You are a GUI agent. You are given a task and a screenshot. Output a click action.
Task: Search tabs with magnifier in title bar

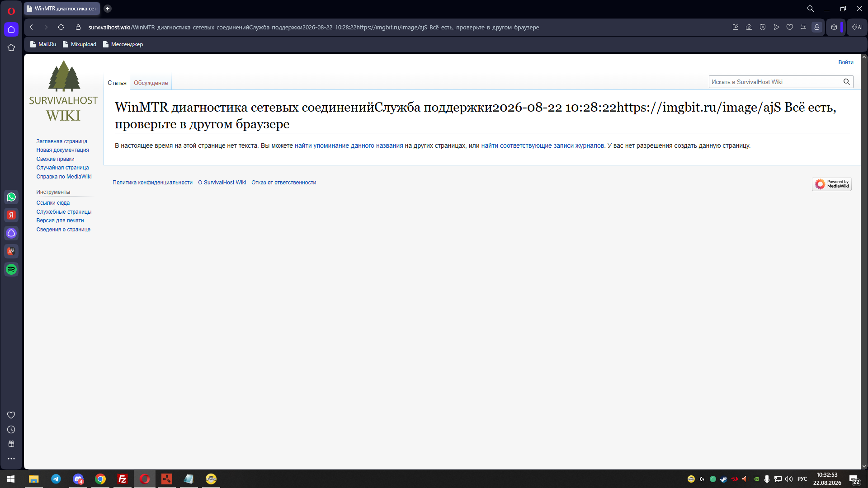(x=811, y=9)
